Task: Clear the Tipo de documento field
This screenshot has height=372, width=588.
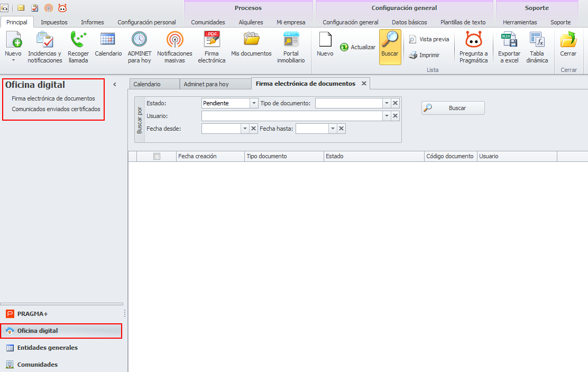Action: [x=395, y=103]
